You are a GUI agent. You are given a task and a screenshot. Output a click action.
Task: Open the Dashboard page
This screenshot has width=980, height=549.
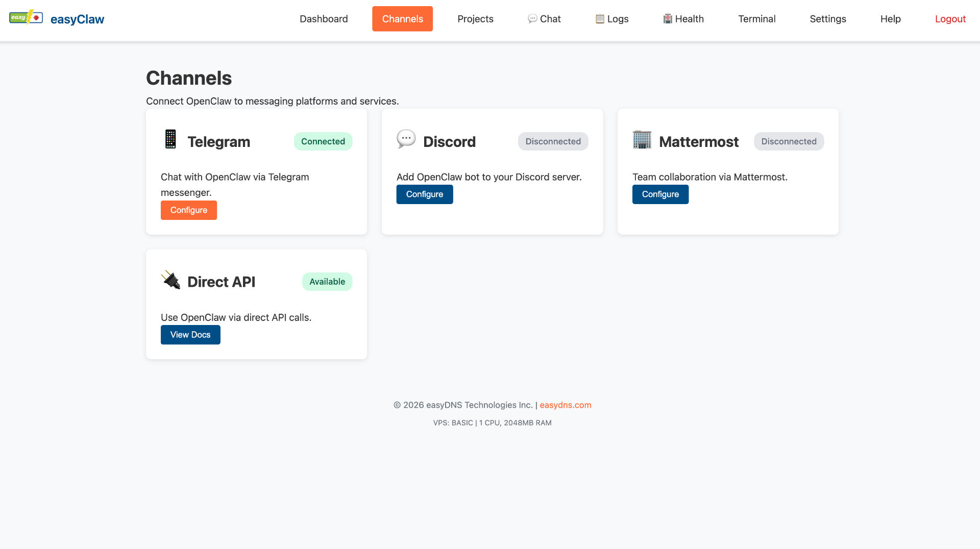(324, 19)
